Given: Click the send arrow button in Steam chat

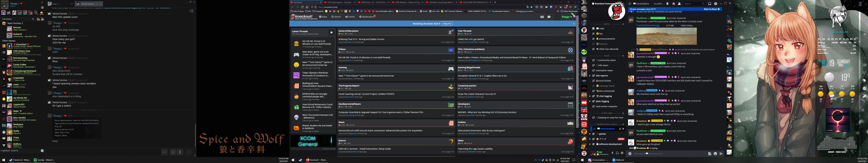Looking at the screenshot, I should 164,152.
